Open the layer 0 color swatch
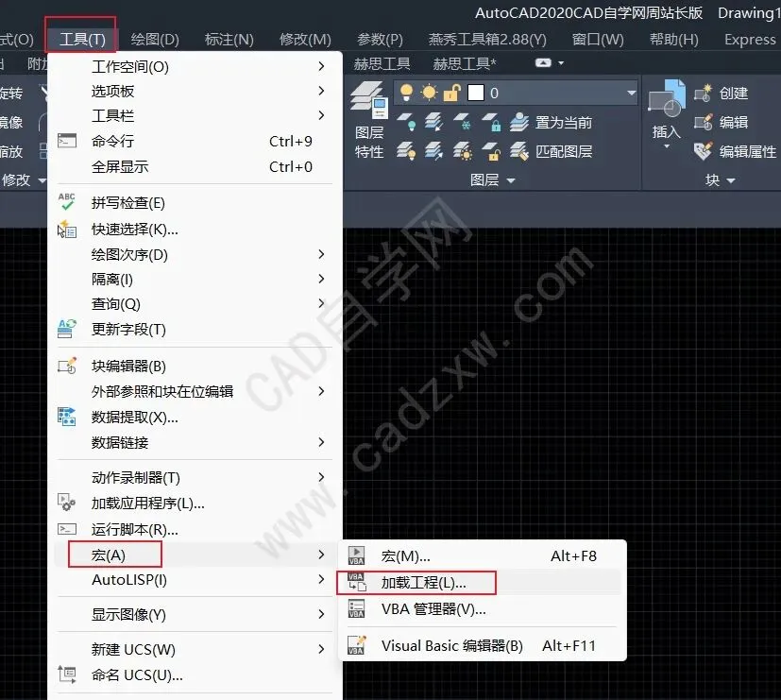 [476, 93]
